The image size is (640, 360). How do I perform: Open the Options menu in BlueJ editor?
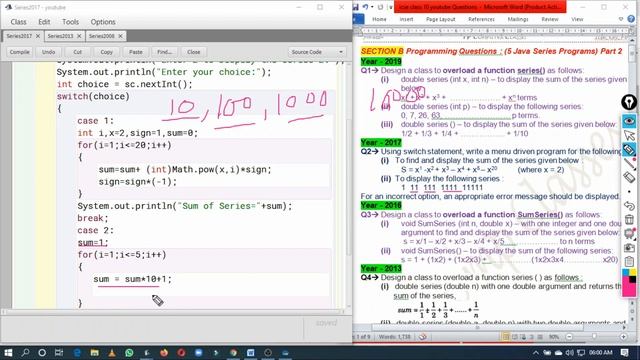[x=103, y=22]
